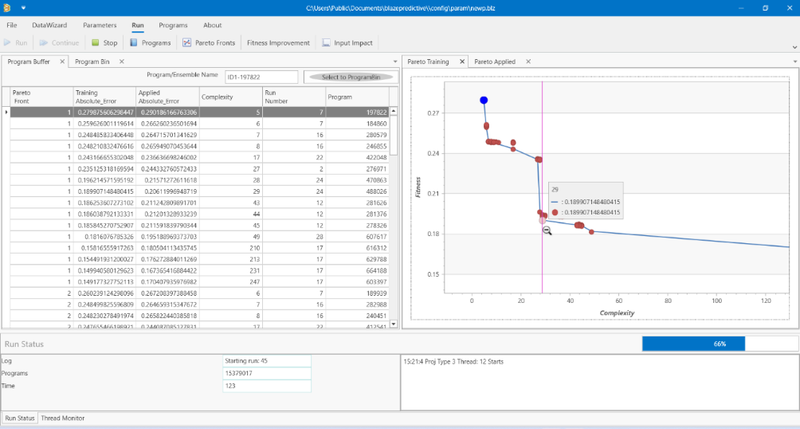Switch to the Thread Monitor tab
This screenshot has width=800, height=429.
63,418
